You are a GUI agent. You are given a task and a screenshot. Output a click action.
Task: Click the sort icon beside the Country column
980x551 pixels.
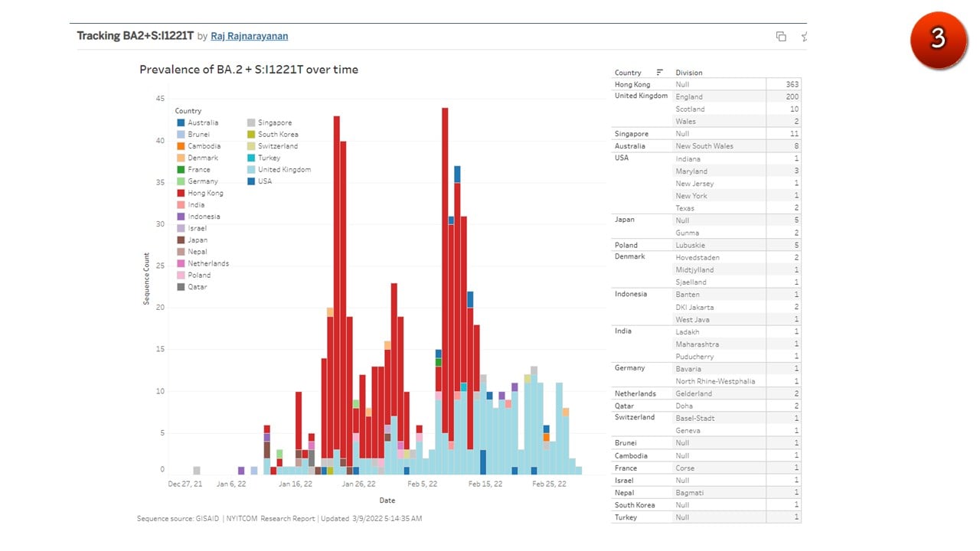660,72
